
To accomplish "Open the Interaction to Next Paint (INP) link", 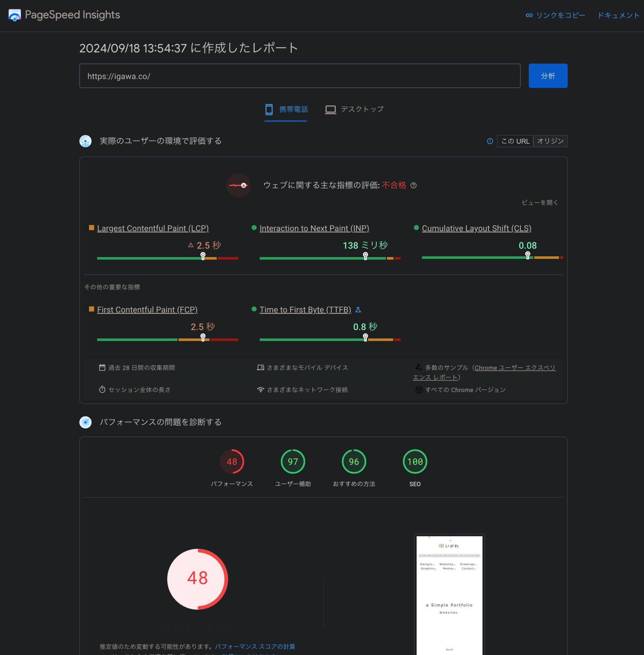I will pos(314,228).
